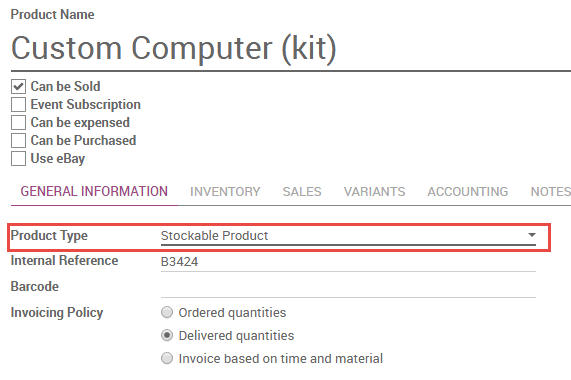
Task: Open the Notes tab
Action: click(x=551, y=191)
